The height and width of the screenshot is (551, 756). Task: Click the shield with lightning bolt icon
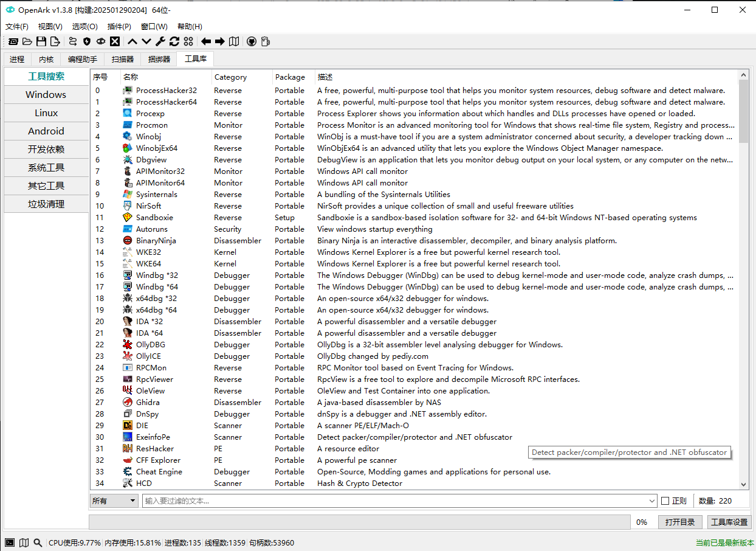(87, 41)
